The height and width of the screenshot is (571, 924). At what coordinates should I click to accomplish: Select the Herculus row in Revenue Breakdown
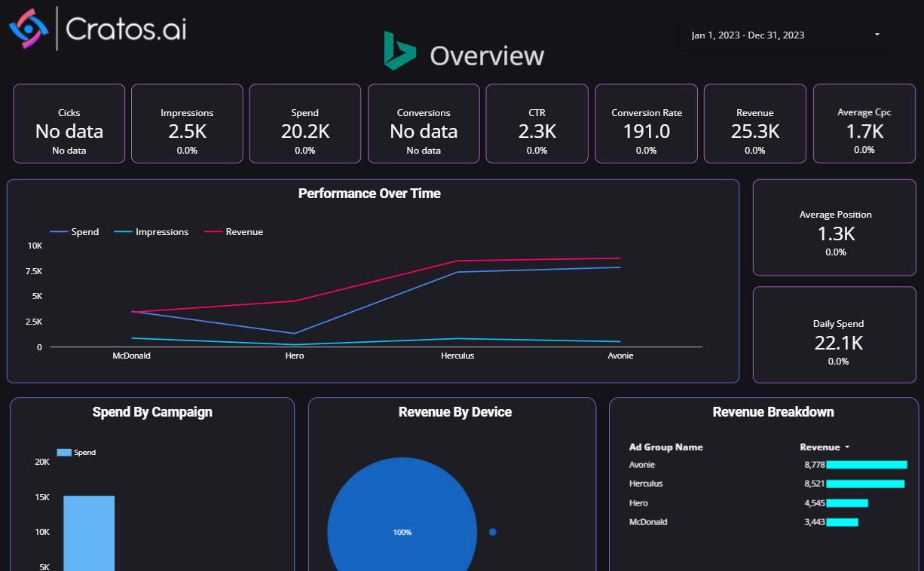[x=768, y=484]
